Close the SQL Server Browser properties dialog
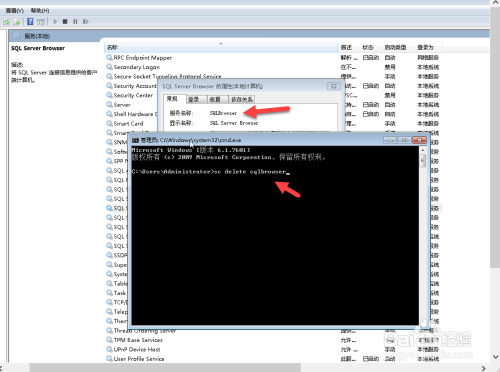 [x=333, y=86]
